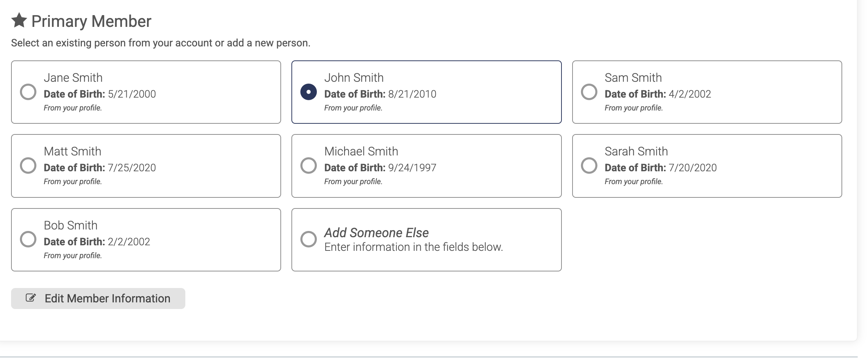
Task: Select Bob Smith radio button
Action: coord(28,239)
